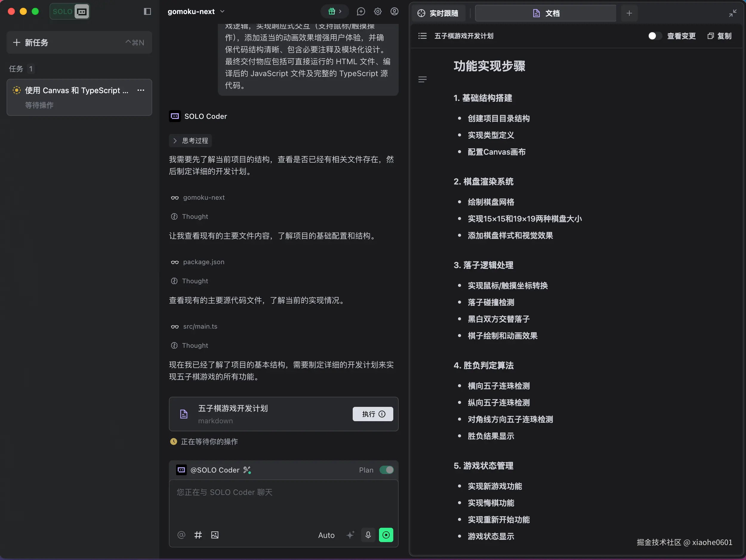Click the chat message input field
Viewport: 746px width, 560px height.
[283, 503]
